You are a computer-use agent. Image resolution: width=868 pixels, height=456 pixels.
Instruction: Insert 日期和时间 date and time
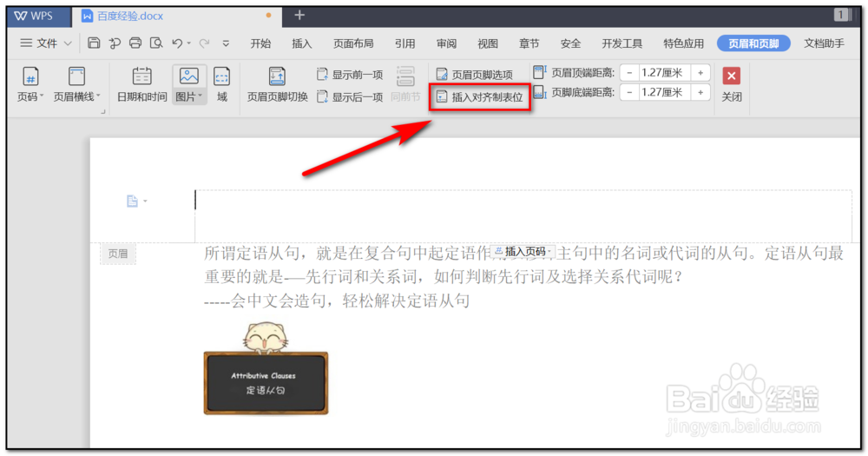click(141, 84)
